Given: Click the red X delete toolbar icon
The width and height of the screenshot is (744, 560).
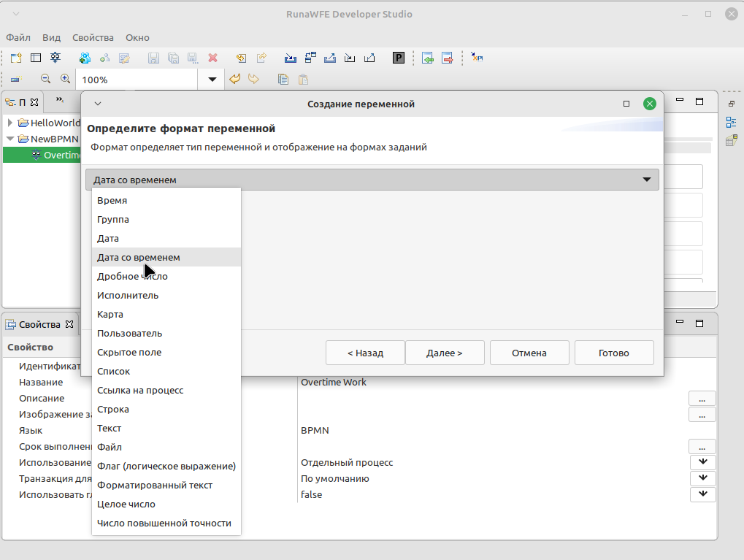Looking at the screenshot, I should pos(213,58).
